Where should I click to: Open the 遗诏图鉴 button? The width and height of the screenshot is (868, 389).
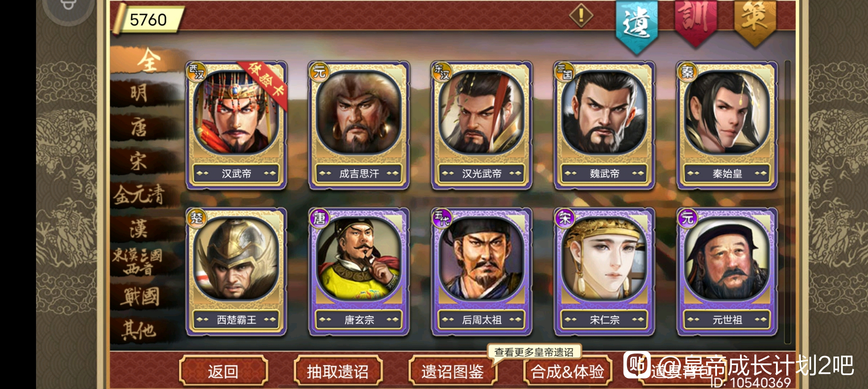click(x=453, y=371)
